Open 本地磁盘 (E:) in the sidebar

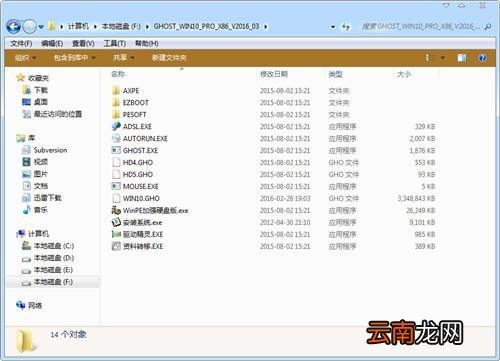pos(47,270)
